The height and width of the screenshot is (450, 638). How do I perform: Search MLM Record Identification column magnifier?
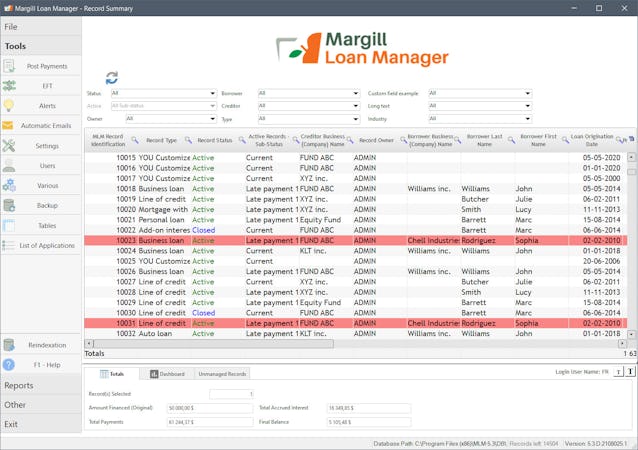point(135,140)
